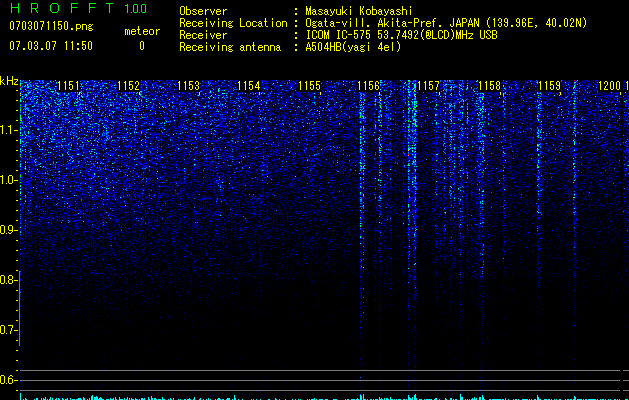Click the 0.9 kHz axis label
This screenshot has width=629, height=400.
pyautogui.click(x=7, y=230)
